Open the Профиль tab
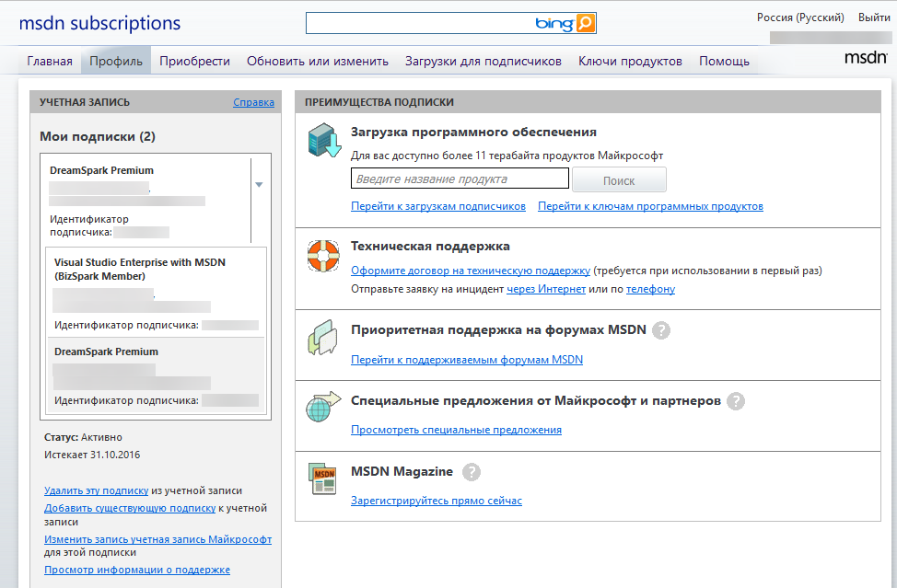This screenshot has width=897, height=588. pos(116,62)
